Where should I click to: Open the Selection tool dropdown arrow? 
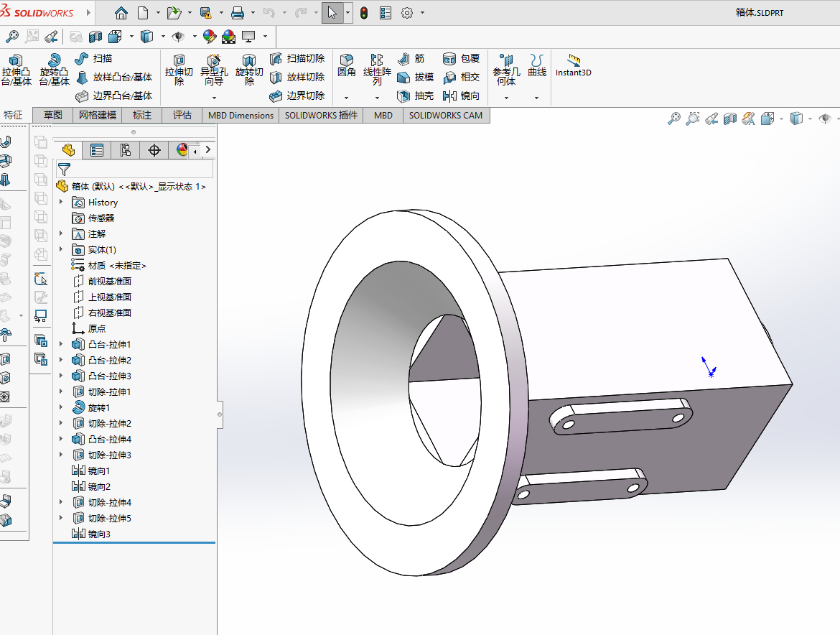click(348, 13)
